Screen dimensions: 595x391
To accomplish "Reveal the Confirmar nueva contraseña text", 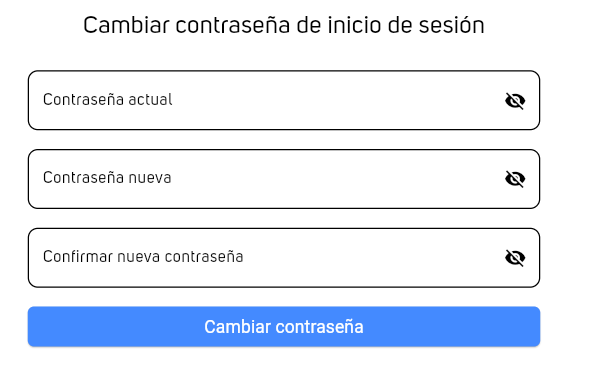I will coord(515,258).
